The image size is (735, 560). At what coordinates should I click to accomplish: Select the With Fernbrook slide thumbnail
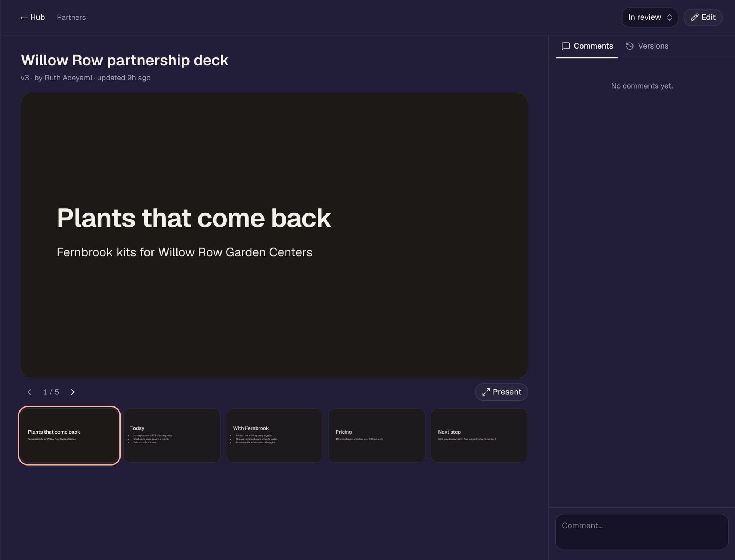pyautogui.click(x=275, y=435)
